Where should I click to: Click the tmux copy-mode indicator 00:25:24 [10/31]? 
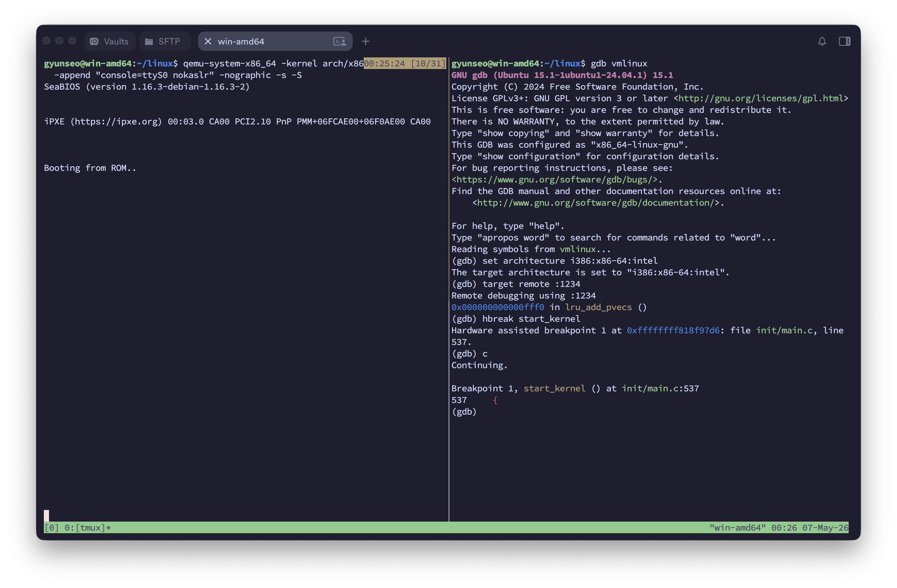pyautogui.click(x=405, y=64)
